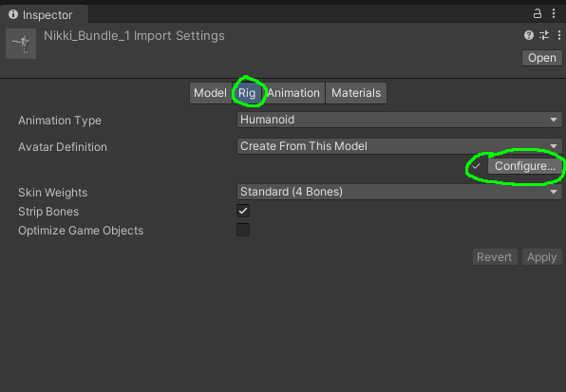Screen dimensions: 566x392
Task: Open the Animation Type dropdown
Action: [399, 120]
